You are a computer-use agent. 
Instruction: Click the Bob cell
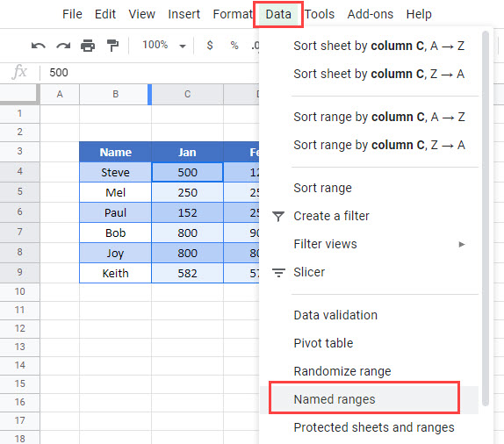coord(115,233)
